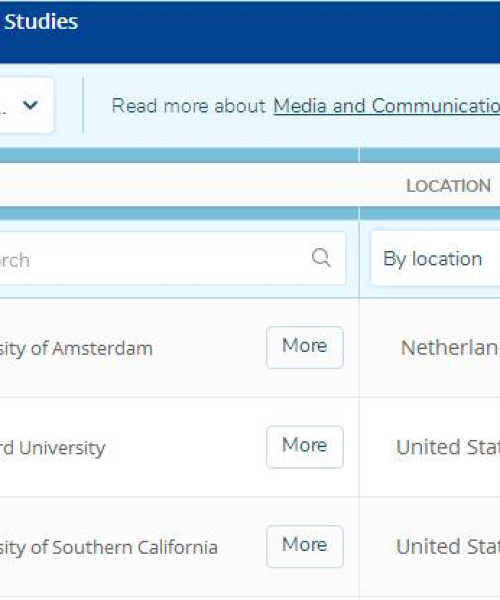Screen dimensions: 500x600
Task: Click More for University of Amsterdam
Action: click(x=305, y=347)
